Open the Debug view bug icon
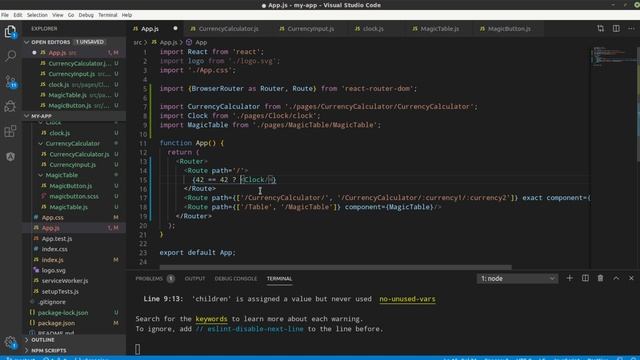640x360 pixels. coord(10,106)
